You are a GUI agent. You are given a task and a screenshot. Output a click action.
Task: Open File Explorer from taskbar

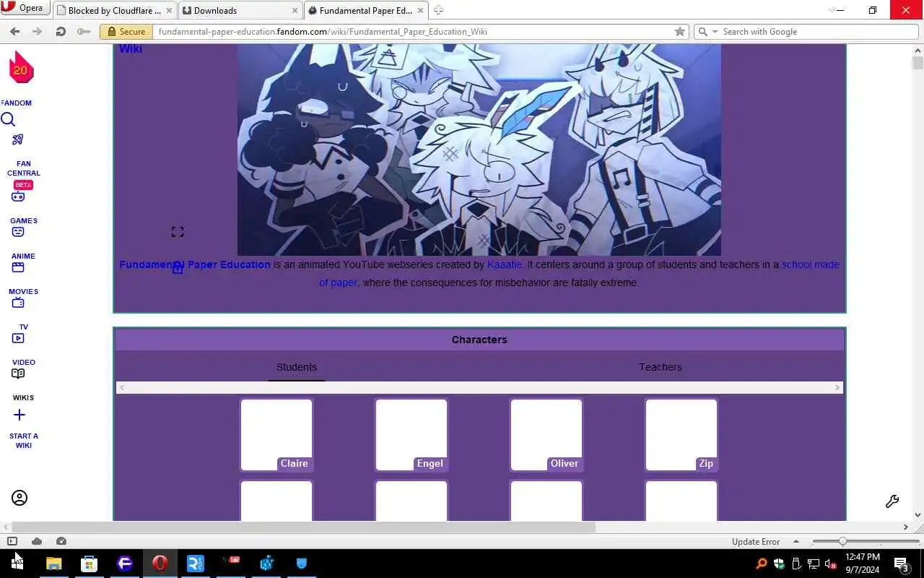click(x=53, y=563)
